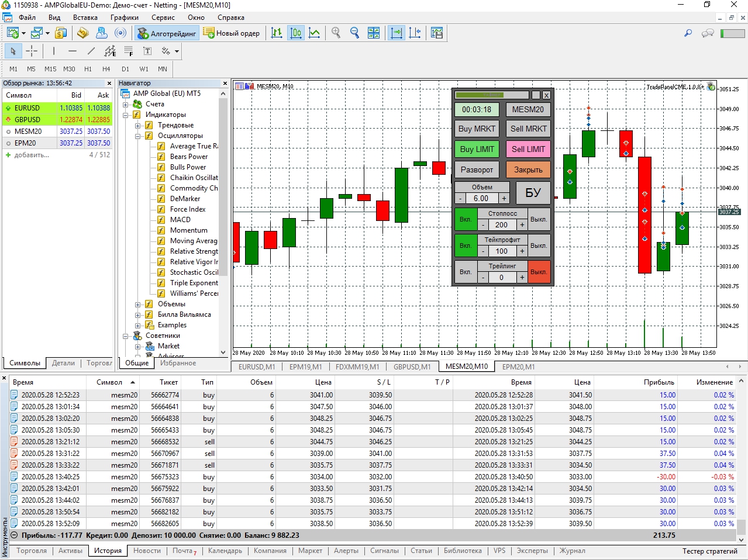Click the Закрыть button on panel
Viewport: 748px width, 560px height.
pyautogui.click(x=528, y=170)
